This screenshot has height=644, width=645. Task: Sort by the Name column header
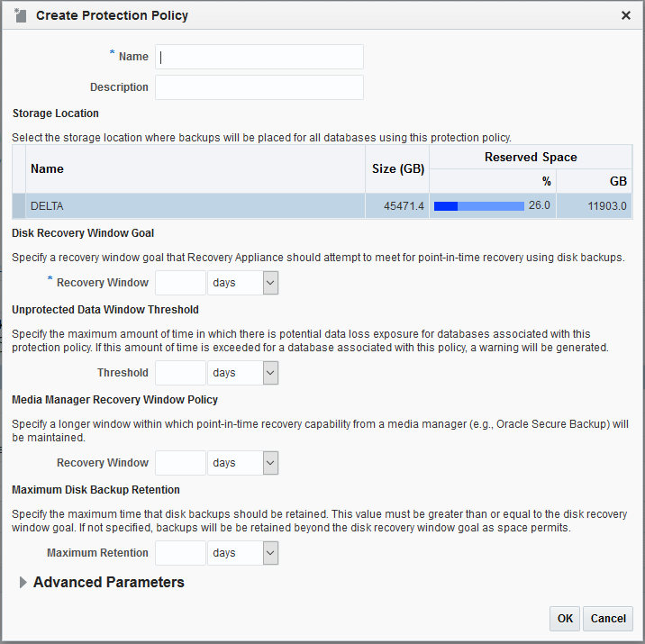coord(47,168)
